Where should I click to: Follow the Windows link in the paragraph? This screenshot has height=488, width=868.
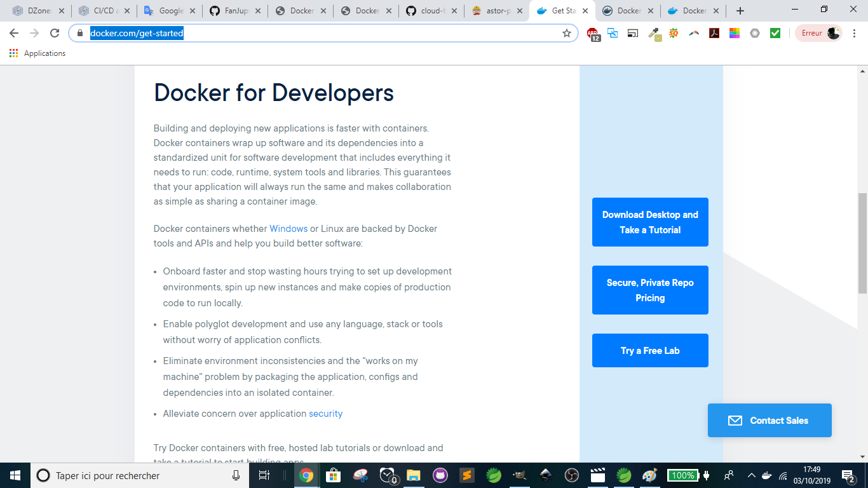click(288, 229)
